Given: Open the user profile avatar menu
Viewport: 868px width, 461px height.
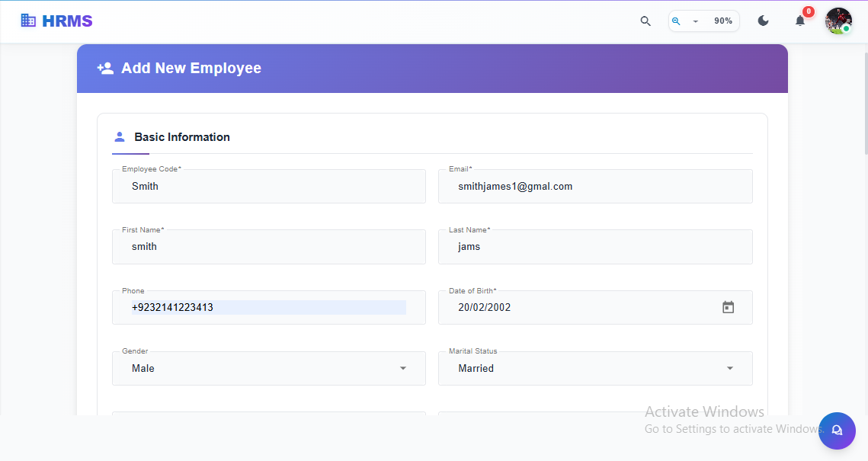Looking at the screenshot, I should click(x=838, y=21).
